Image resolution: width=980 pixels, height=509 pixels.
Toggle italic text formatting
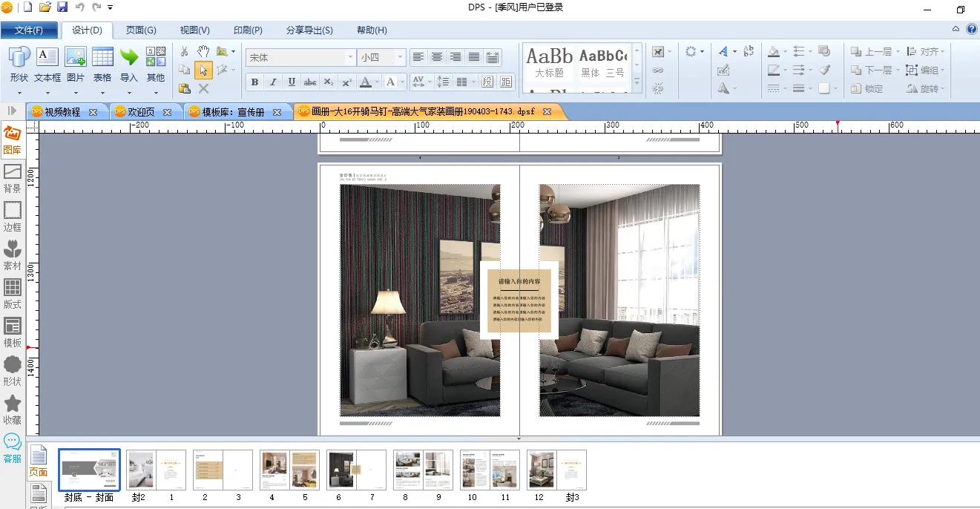point(273,82)
